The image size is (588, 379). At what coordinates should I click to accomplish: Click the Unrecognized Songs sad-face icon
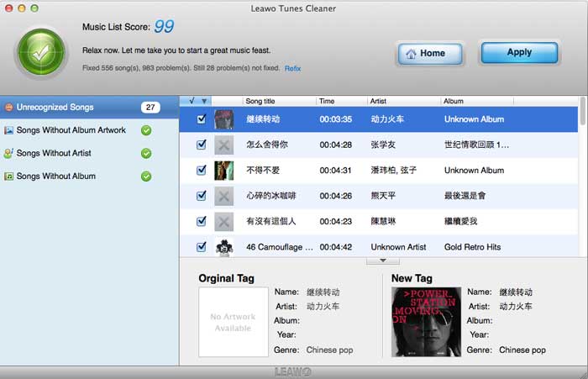point(8,108)
